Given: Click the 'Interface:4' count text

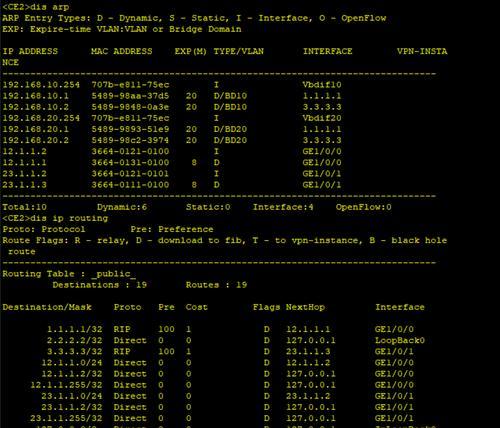Looking at the screenshot, I should point(283,207).
